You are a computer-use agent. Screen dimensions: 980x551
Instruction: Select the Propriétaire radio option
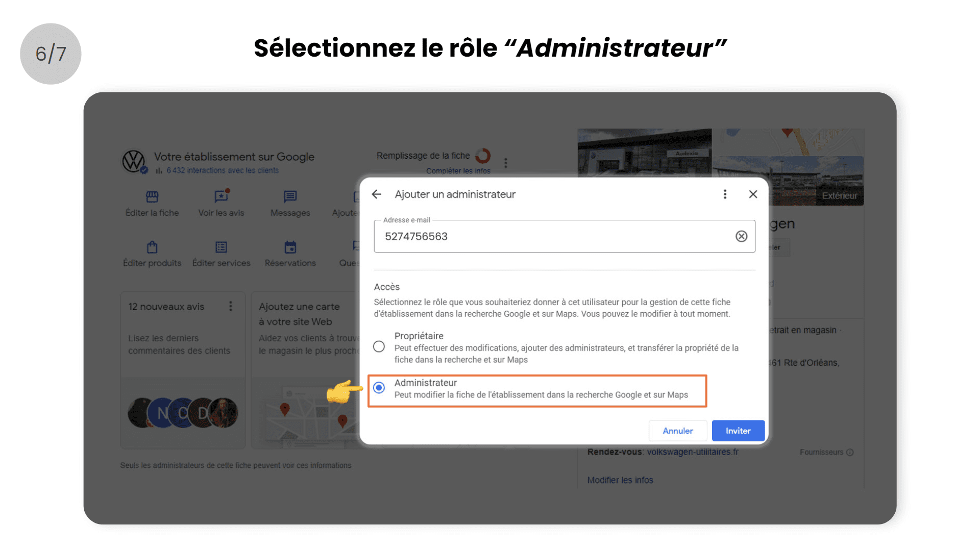pyautogui.click(x=379, y=347)
